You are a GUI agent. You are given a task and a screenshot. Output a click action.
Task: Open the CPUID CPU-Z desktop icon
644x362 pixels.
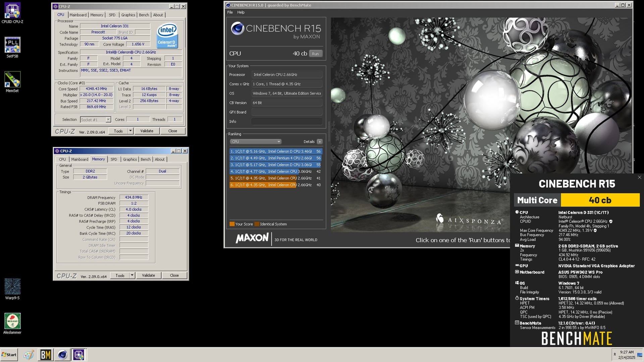pos(12,13)
